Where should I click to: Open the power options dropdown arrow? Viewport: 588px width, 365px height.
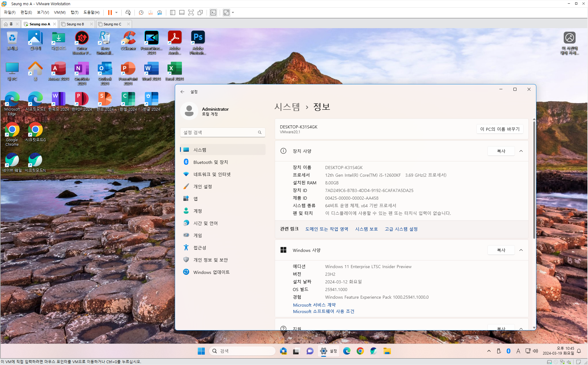click(116, 13)
